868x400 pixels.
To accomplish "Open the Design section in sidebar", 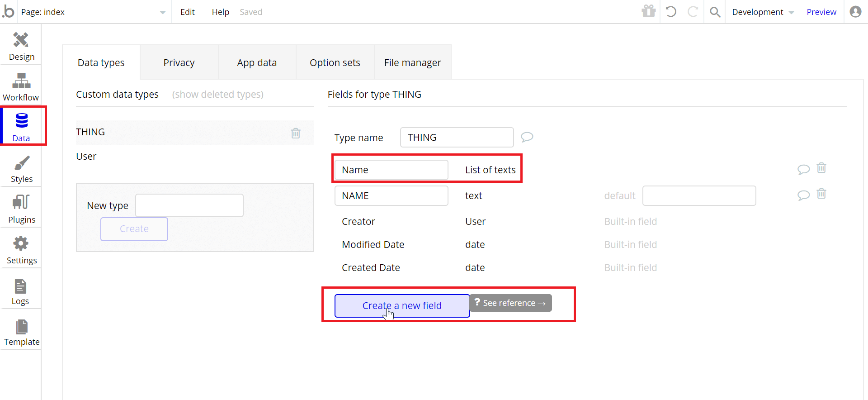I will click(x=21, y=47).
